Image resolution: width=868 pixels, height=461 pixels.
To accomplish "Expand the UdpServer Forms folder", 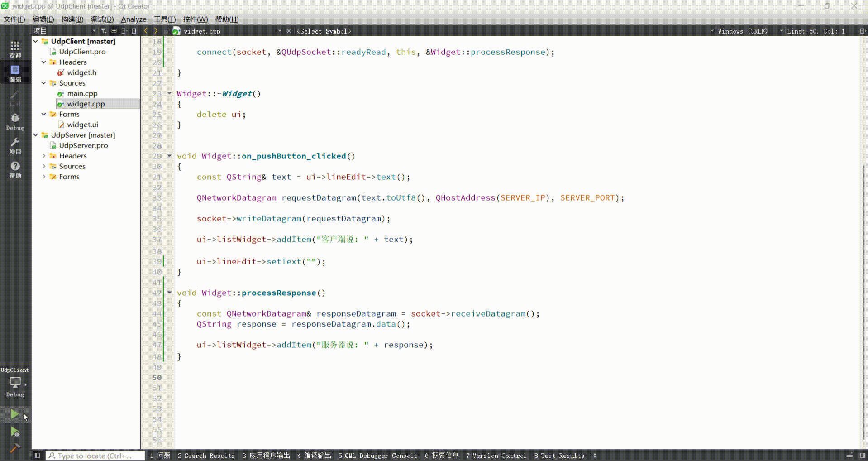I will tap(44, 177).
